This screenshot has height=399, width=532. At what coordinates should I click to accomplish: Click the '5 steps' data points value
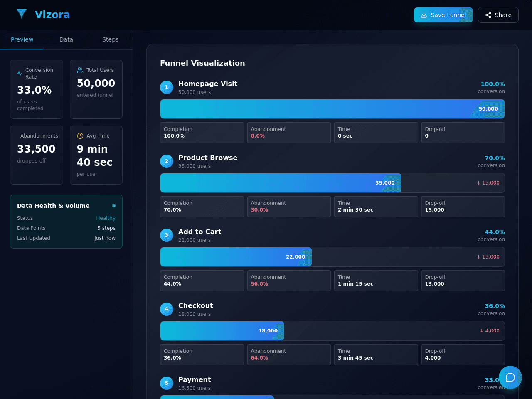106,228
